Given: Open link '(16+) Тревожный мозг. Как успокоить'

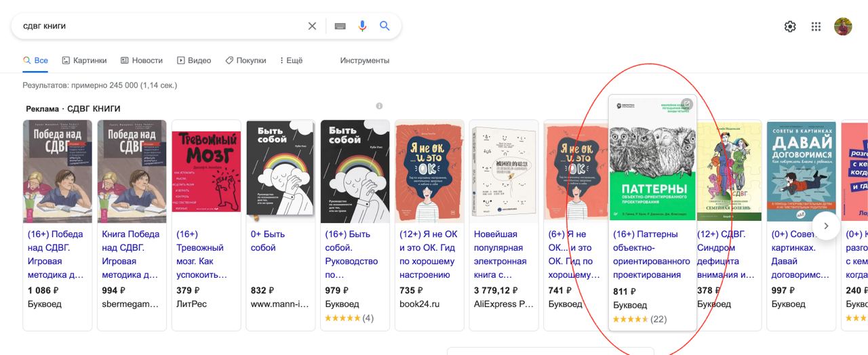Looking at the screenshot, I should tap(201, 254).
